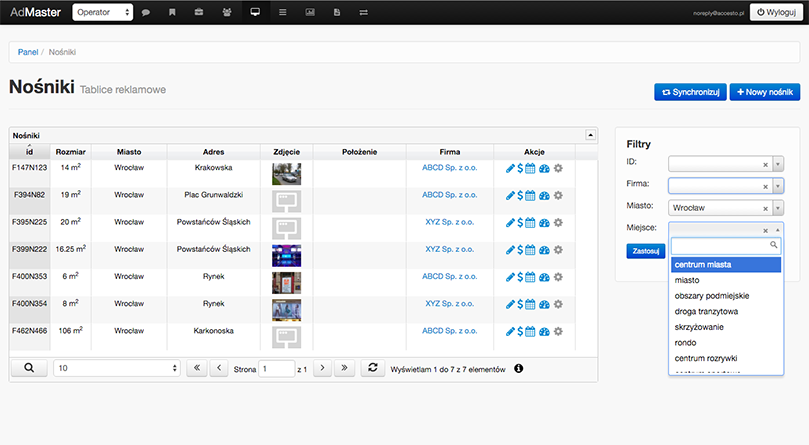
Task: Click dollar icon for F400N354 row
Action: click(520, 305)
